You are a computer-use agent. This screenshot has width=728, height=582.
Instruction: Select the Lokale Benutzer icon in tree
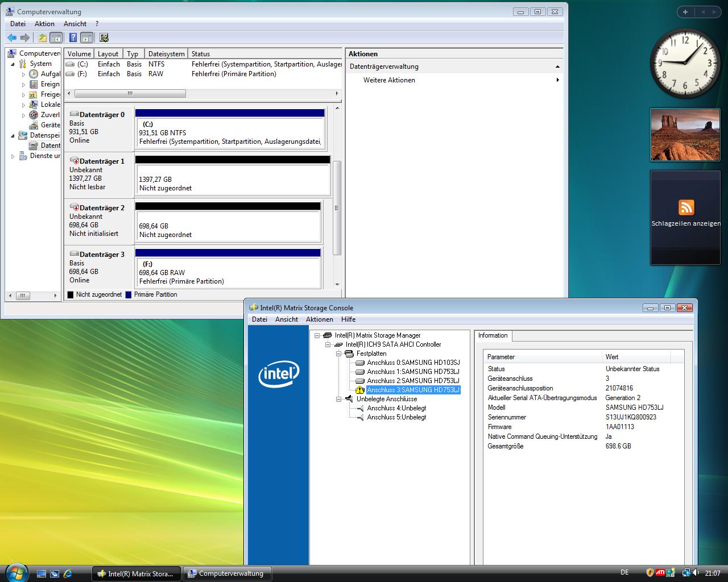(x=34, y=105)
